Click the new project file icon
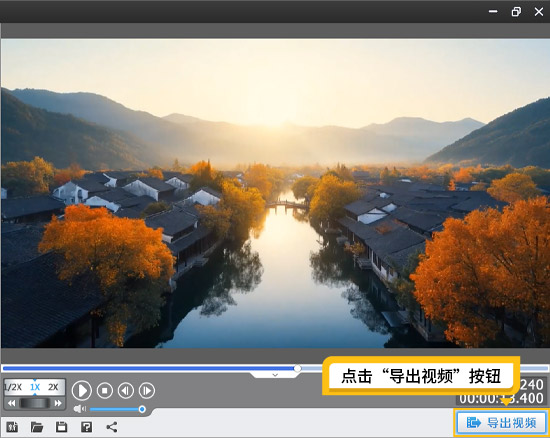Viewport: 550px width, 438px height. 12,427
